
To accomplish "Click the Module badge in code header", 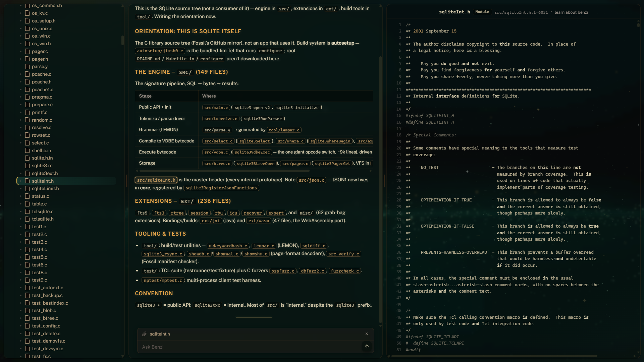I will 482,12.
